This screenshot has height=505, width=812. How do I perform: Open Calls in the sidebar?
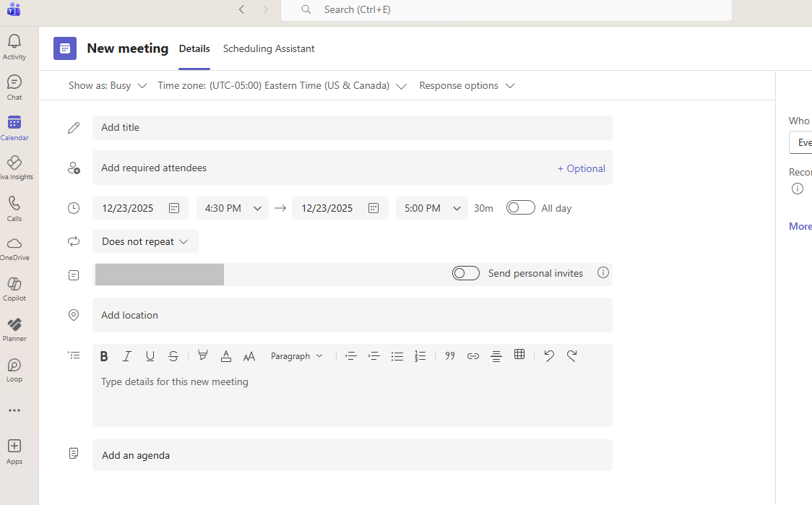[x=14, y=209]
